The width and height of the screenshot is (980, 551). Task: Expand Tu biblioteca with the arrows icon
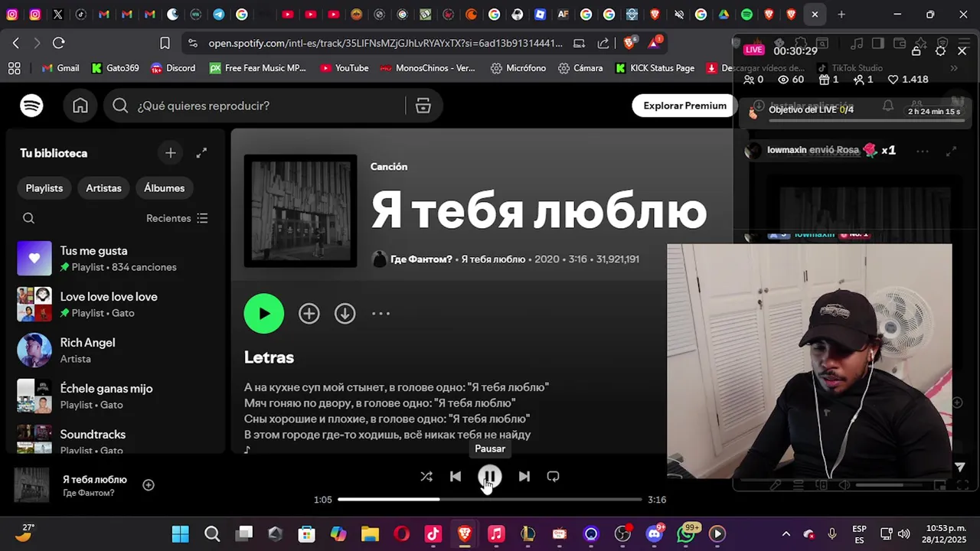coord(201,153)
